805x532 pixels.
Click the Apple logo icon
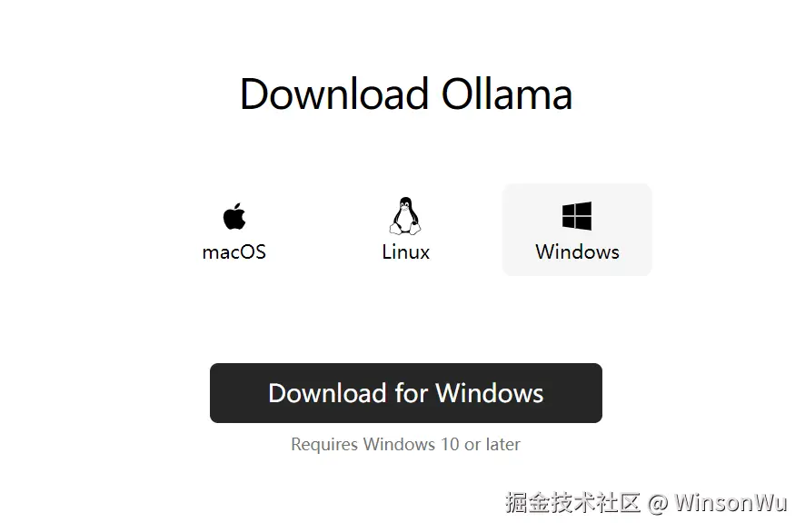click(234, 215)
